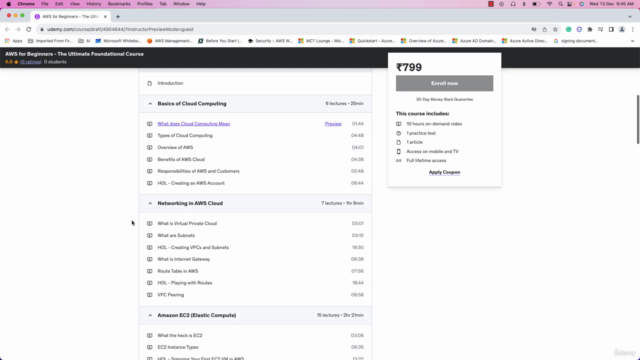Viewport: 640px width, 360px height.
Task: Open the Apps bookmark shortcut
Action: coord(13,41)
